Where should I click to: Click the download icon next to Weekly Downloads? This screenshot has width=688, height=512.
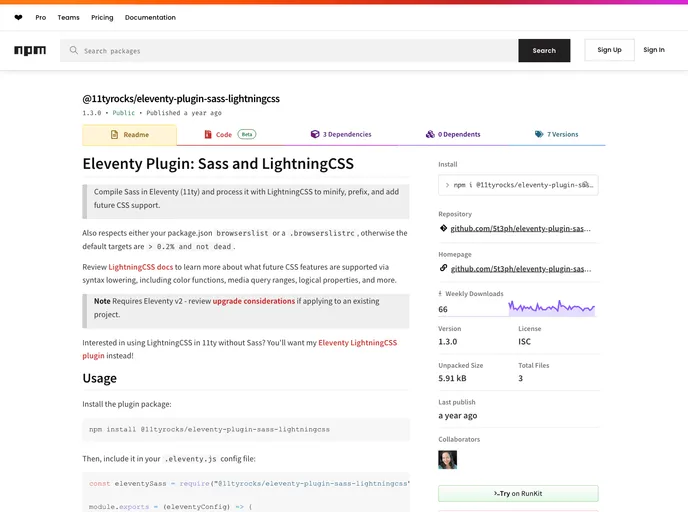(440, 294)
